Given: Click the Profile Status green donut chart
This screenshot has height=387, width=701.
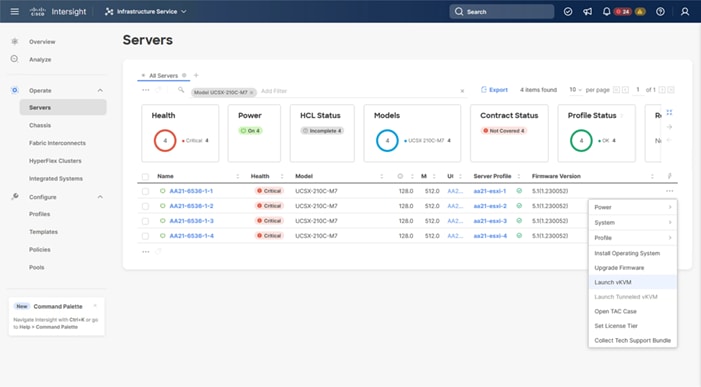Looking at the screenshot, I should point(581,140).
